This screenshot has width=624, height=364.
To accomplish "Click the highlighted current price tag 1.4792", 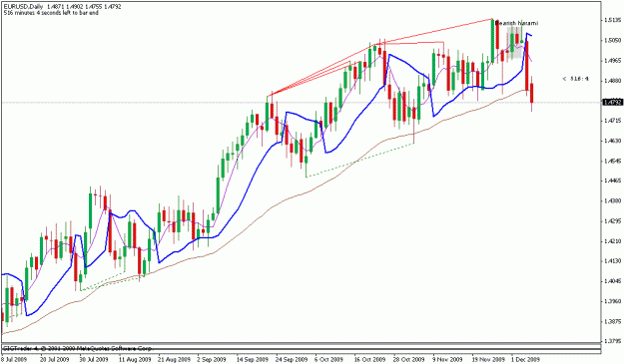I will [612, 103].
